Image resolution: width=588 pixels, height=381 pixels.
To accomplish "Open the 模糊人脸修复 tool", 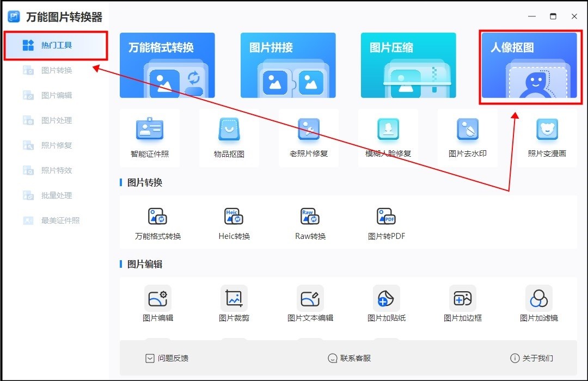I will [x=388, y=136].
